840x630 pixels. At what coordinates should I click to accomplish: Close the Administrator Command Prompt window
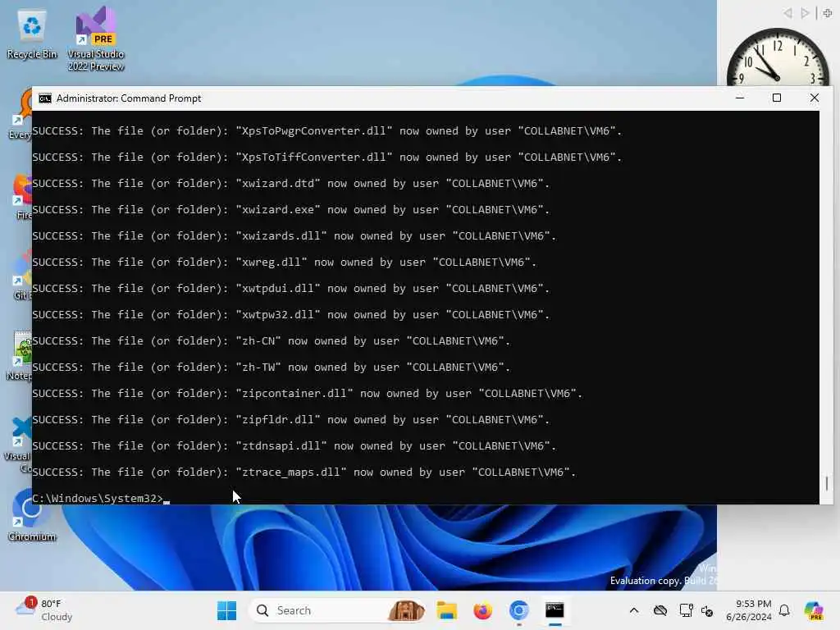(815, 98)
